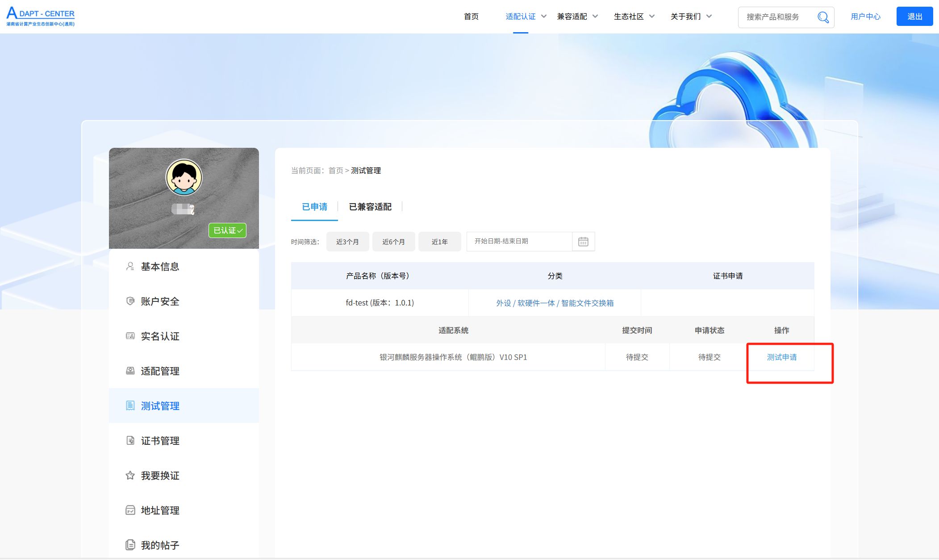The image size is (939, 560).
Task: Click the blue 退出 button
Action: pos(914,17)
